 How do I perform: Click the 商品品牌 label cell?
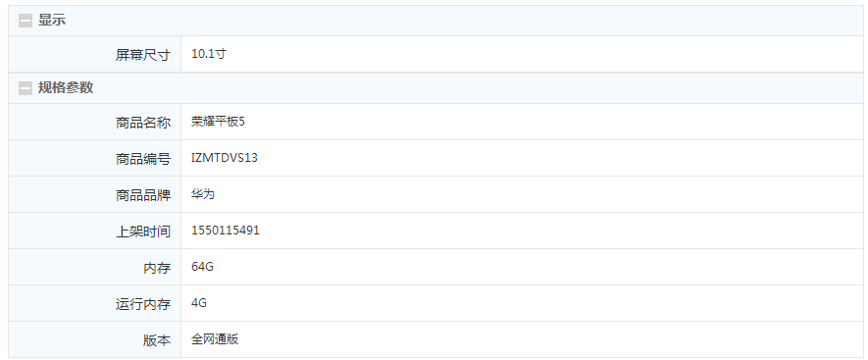pos(95,194)
